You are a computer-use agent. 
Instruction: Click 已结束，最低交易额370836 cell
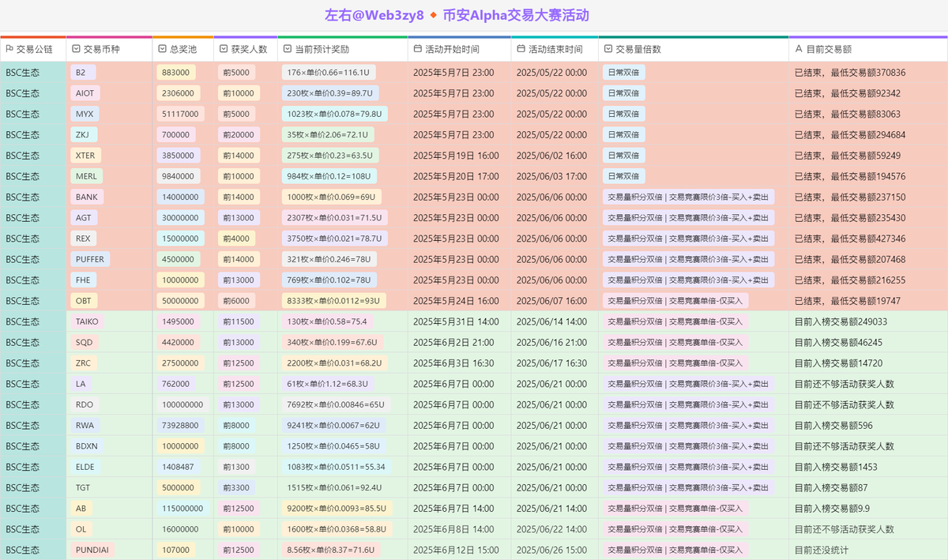[x=850, y=73]
